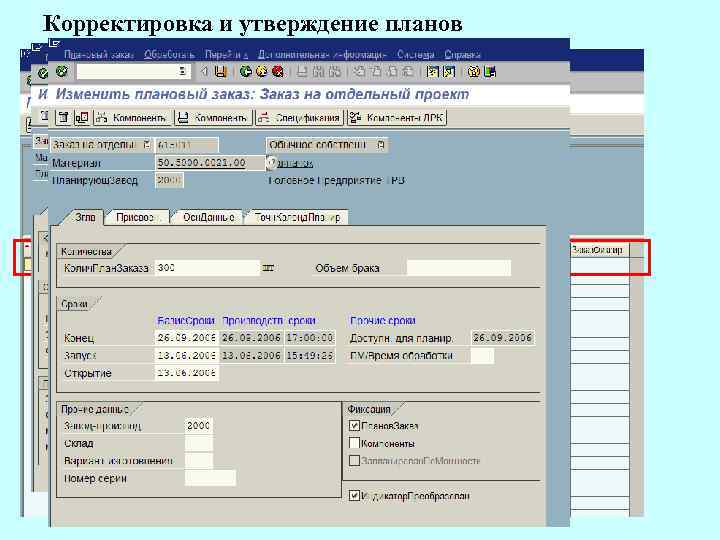The width and height of the screenshot is (720, 540).
Task: Go to First Page icon
Action: coord(360,72)
